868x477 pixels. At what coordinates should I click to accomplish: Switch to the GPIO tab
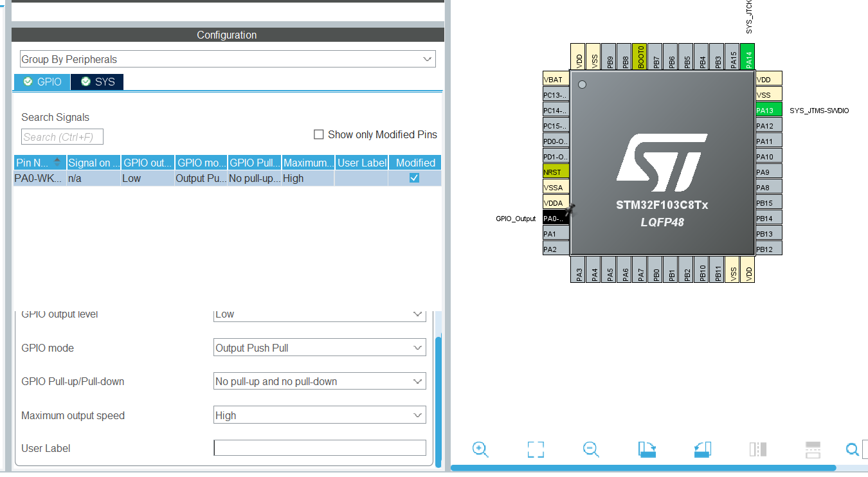click(x=42, y=82)
